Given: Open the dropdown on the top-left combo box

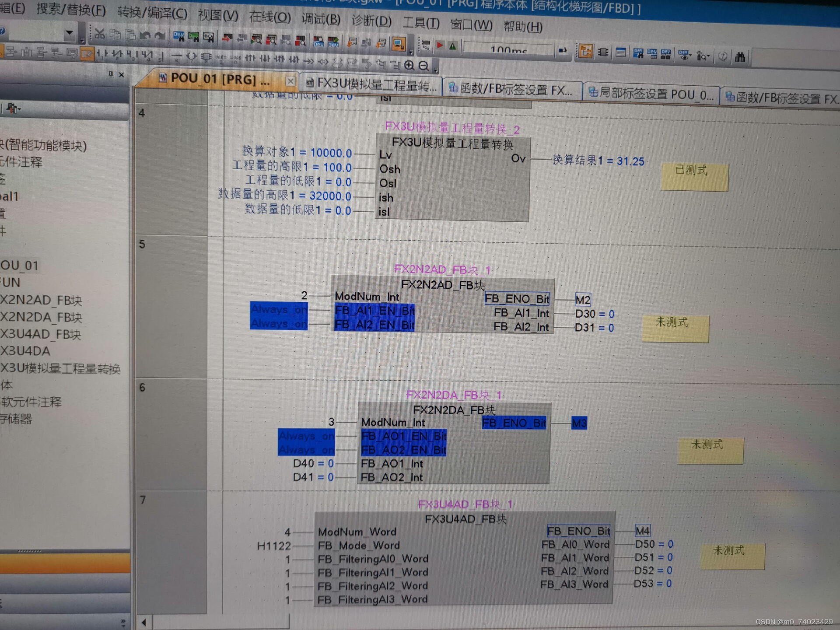Looking at the screenshot, I should (69, 32).
